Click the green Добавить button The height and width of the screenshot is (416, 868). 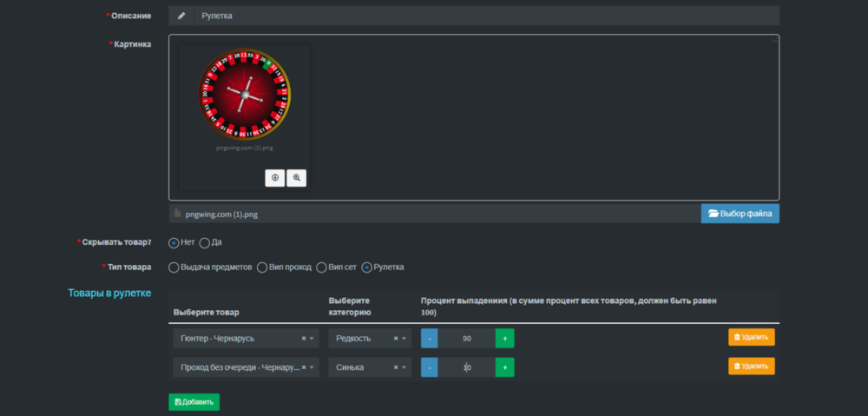(x=194, y=402)
